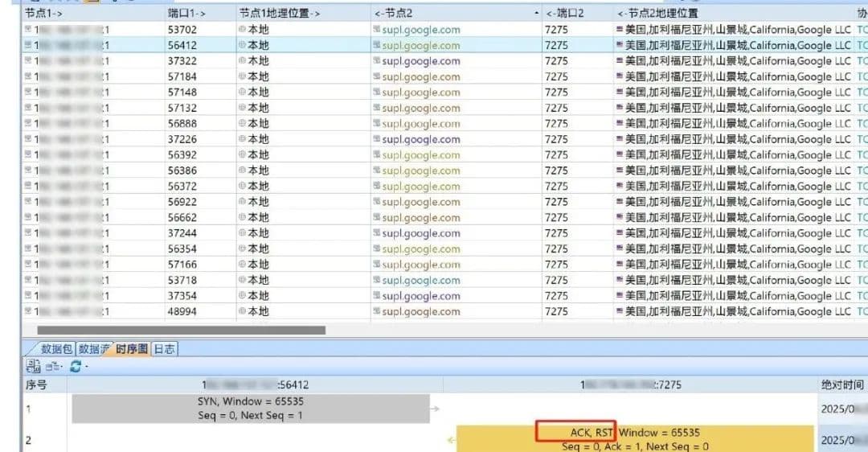Click the right arrow marker after the SYN packet

tap(435, 409)
